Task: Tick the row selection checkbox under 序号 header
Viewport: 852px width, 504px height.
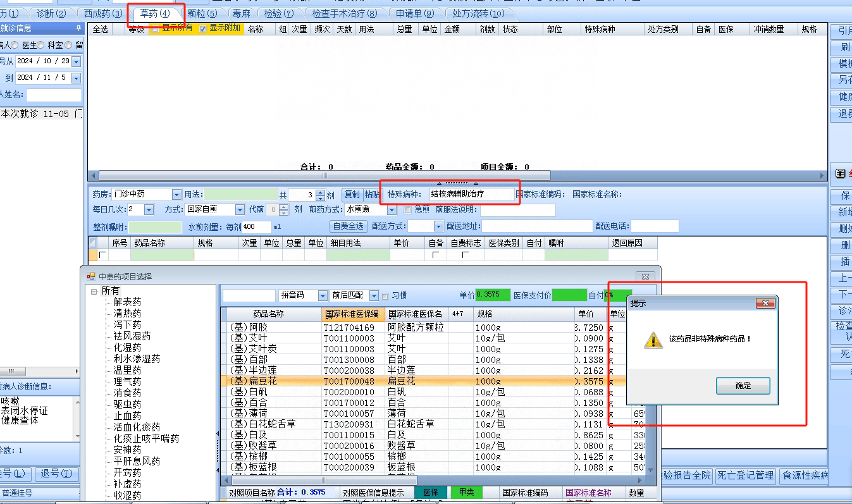Action: (102, 255)
